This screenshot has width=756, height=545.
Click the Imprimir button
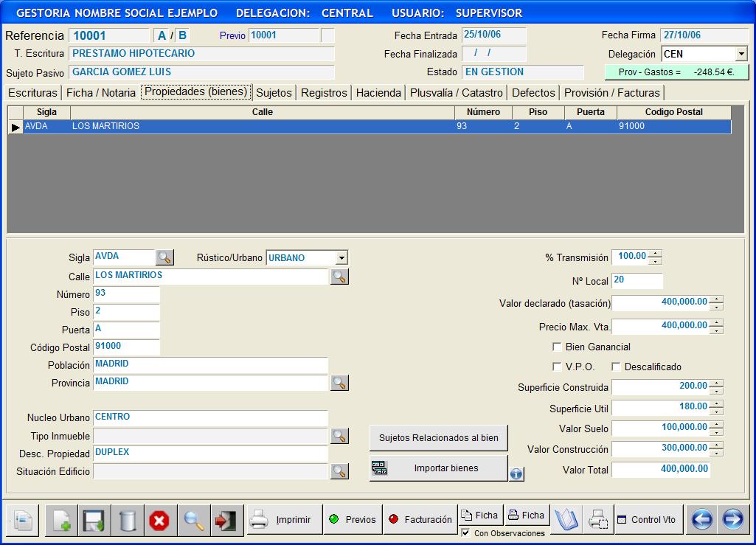pyautogui.click(x=285, y=519)
